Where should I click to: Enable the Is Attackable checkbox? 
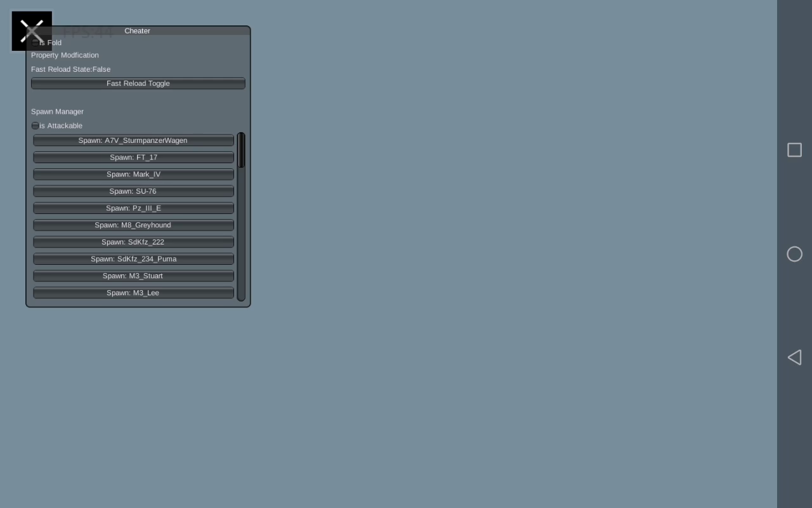click(x=36, y=126)
